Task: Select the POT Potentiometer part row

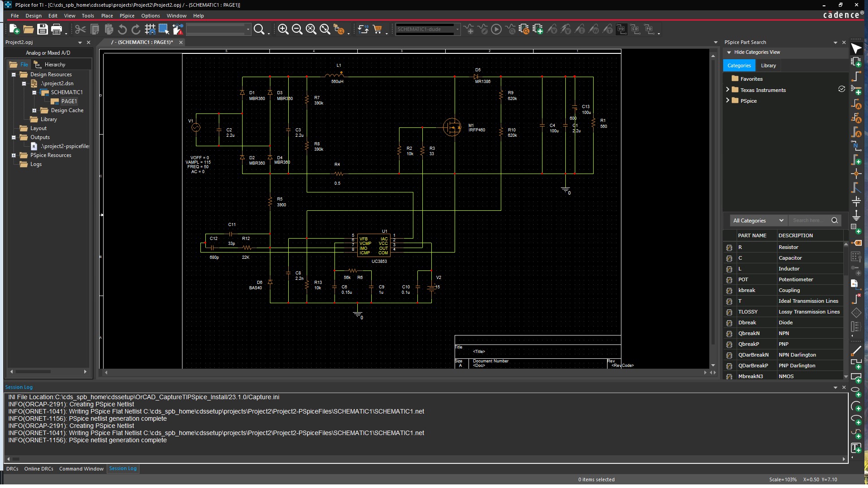Action: [783, 279]
